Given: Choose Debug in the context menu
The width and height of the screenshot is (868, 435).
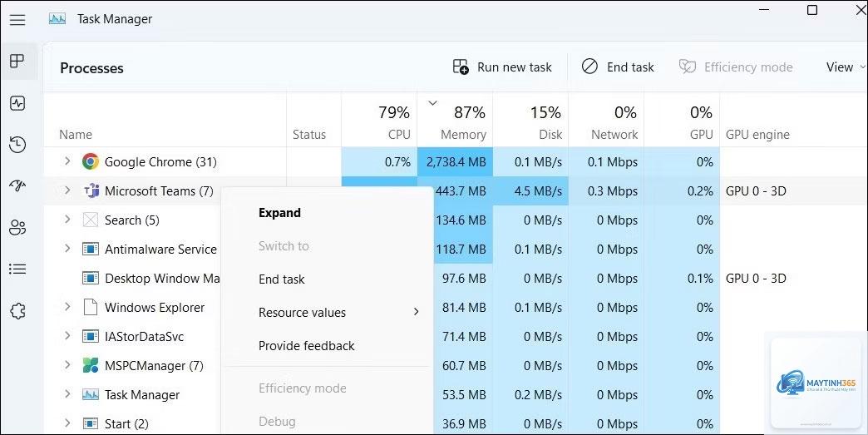Looking at the screenshot, I should point(327,422).
